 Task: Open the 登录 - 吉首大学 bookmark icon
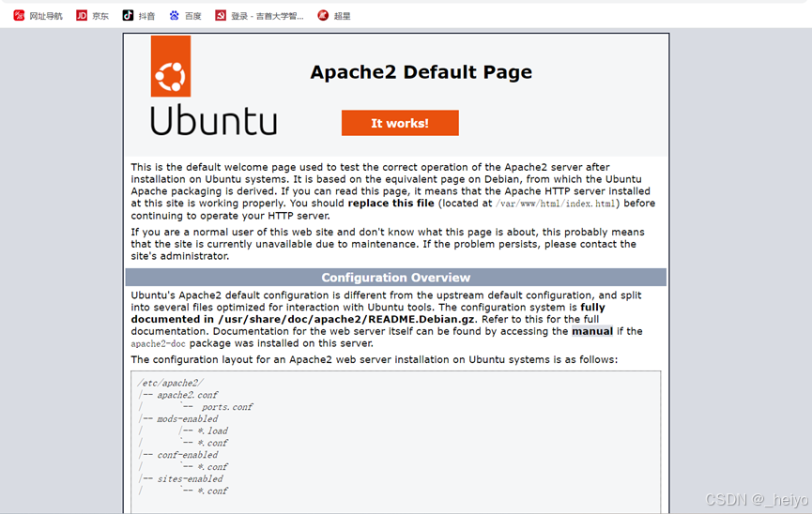point(220,16)
